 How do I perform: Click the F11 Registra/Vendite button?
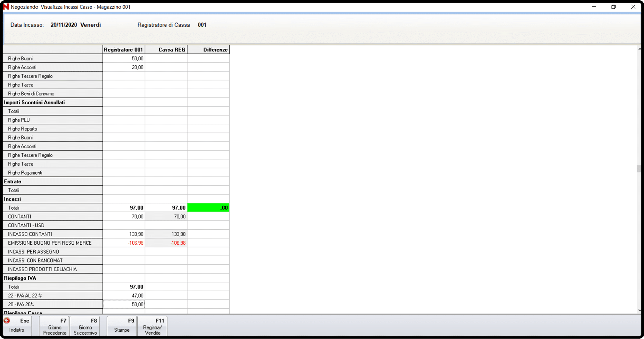(152, 326)
